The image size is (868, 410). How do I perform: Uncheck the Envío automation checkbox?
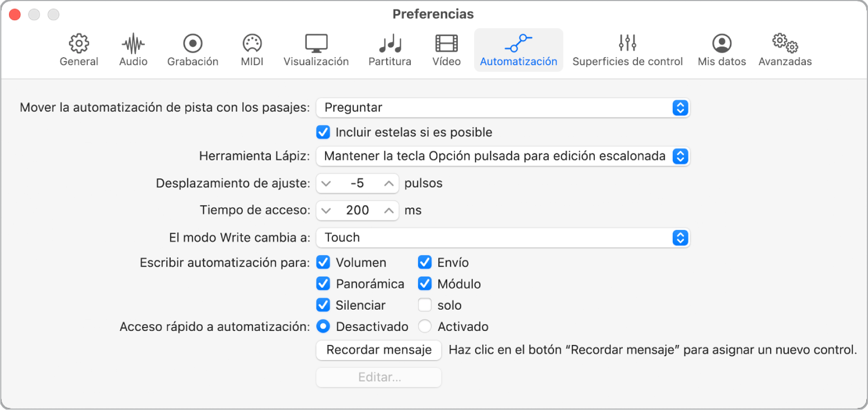click(425, 263)
